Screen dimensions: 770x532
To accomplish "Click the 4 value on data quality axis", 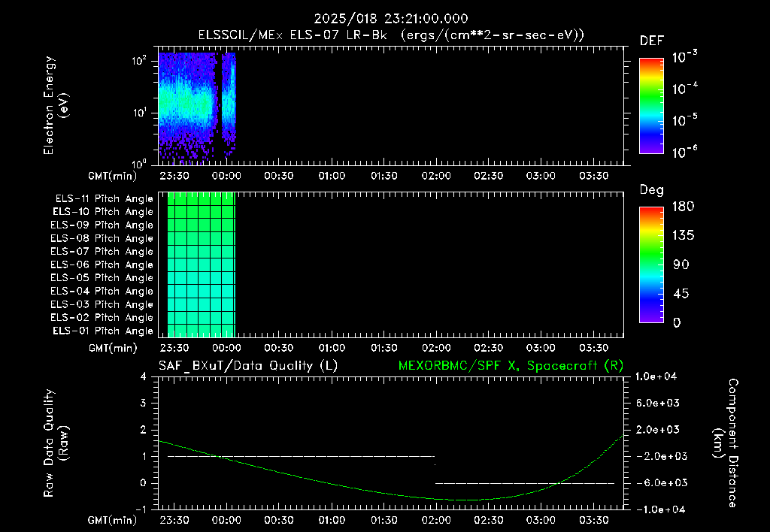I will pos(144,377).
